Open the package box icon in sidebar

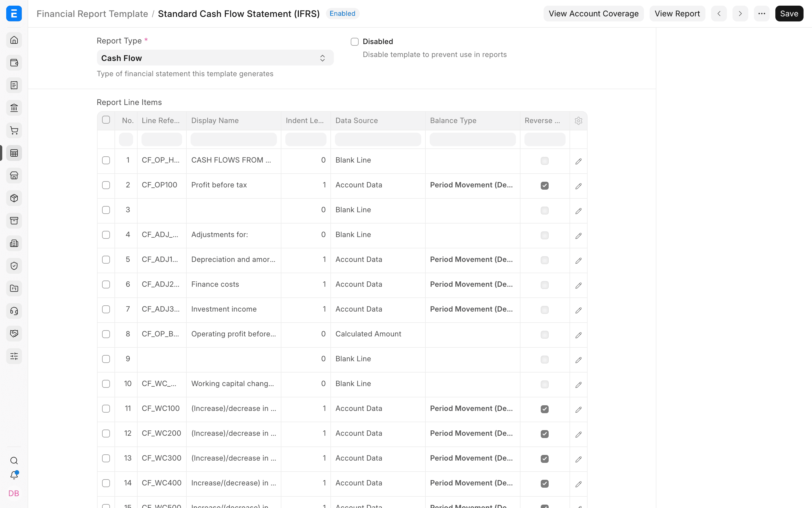coord(14,198)
